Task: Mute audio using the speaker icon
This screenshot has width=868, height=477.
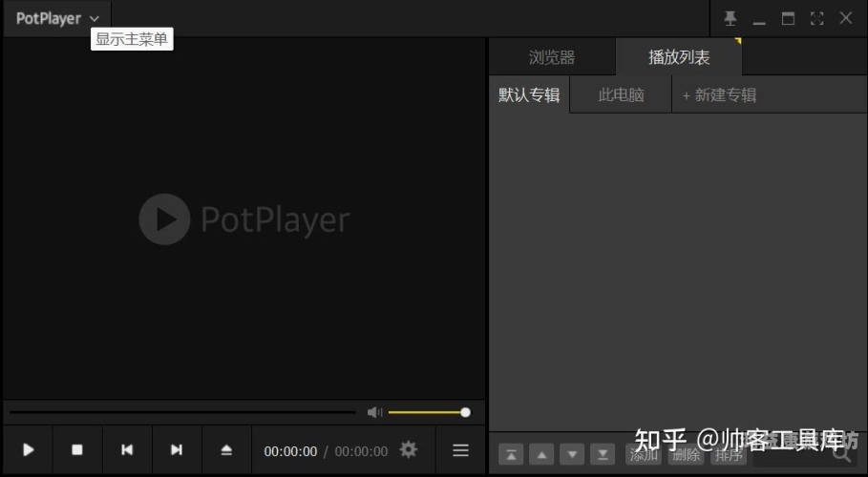Action: [x=374, y=412]
